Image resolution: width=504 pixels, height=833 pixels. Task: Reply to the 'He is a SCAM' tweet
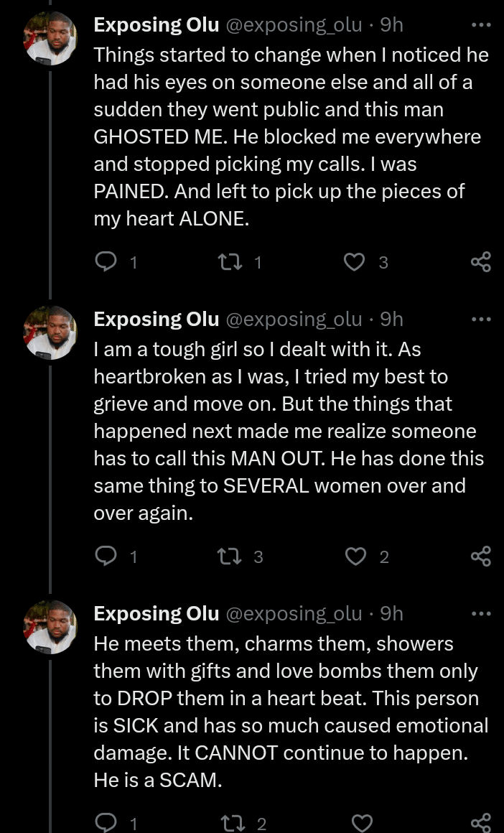pyautogui.click(x=106, y=823)
